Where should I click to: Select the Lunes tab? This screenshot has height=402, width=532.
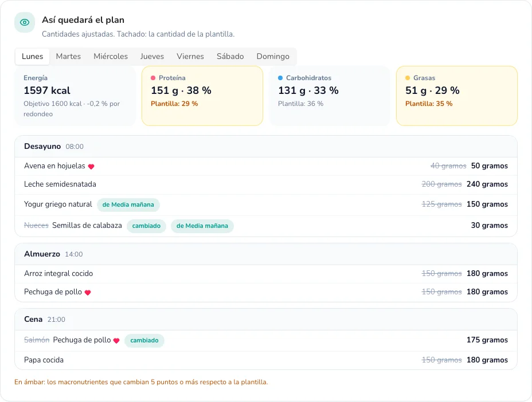(x=32, y=56)
